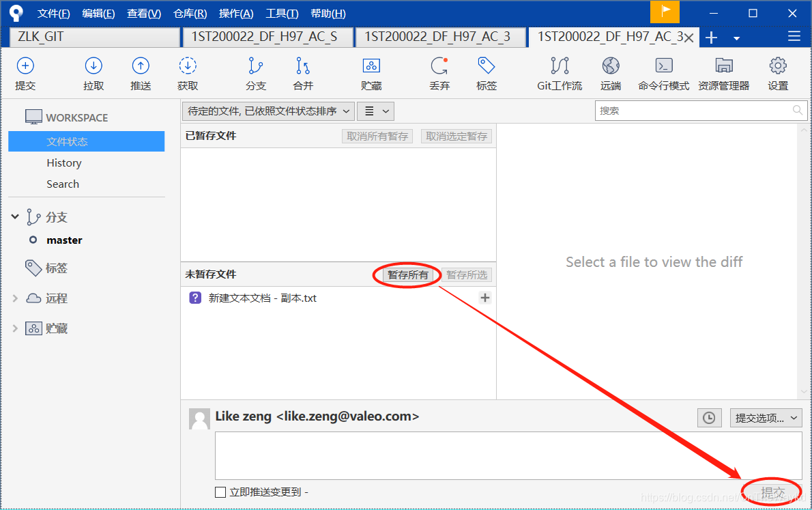This screenshot has height=510, width=812.
Task: Click the 标签 tag toolbar icon
Action: pos(487,66)
